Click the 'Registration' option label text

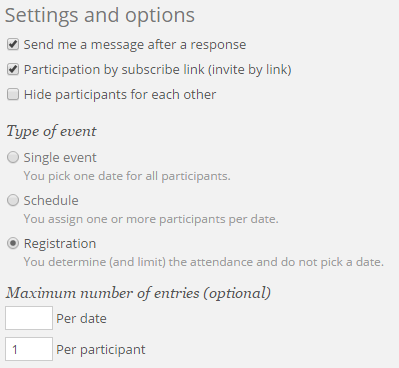60,244
